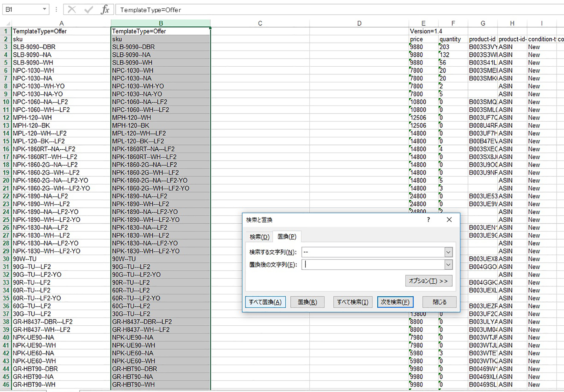
Task: Click the quantity header cell
Action: [453, 39]
